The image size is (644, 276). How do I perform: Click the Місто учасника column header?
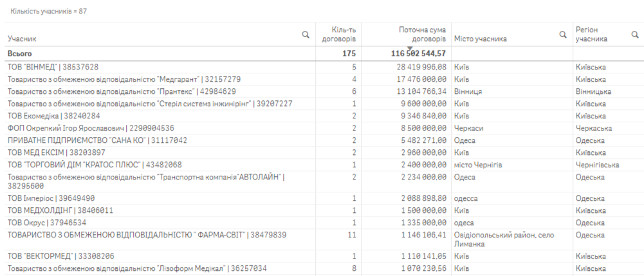point(480,39)
